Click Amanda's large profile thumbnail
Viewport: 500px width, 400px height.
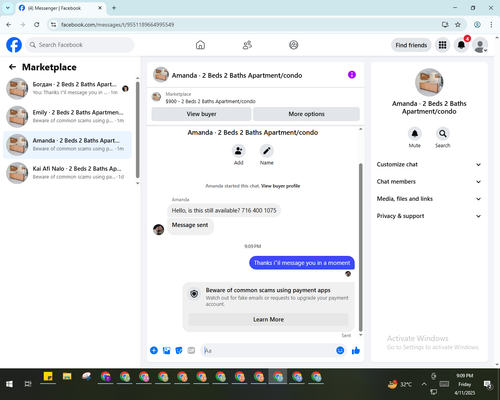coord(429,82)
